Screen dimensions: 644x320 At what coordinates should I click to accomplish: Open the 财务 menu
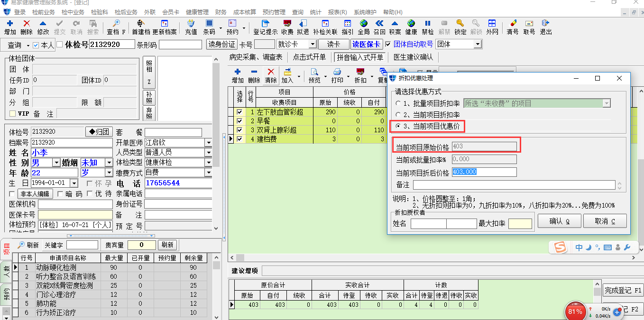coord(221,12)
